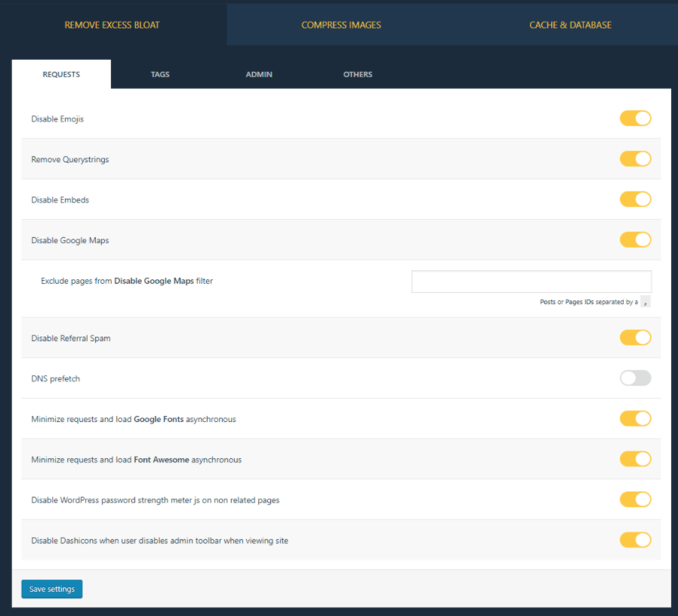The image size is (678, 616).
Task: Toggle the Disable Embeds switch
Action: coord(635,199)
